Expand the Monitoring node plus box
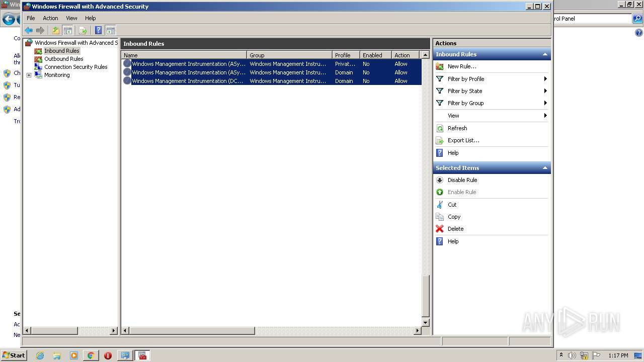This screenshot has width=644, height=362. [x=29, y=75]
